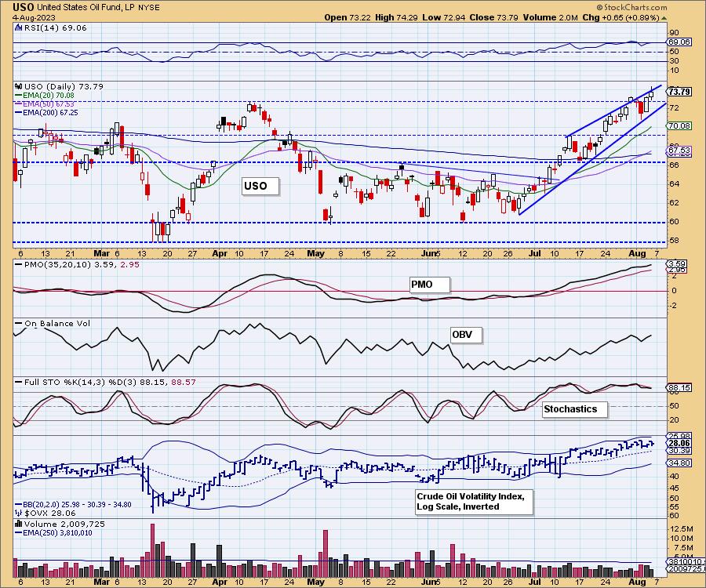Click the USO (Daily) 73.79 legend

pos(64,86)
